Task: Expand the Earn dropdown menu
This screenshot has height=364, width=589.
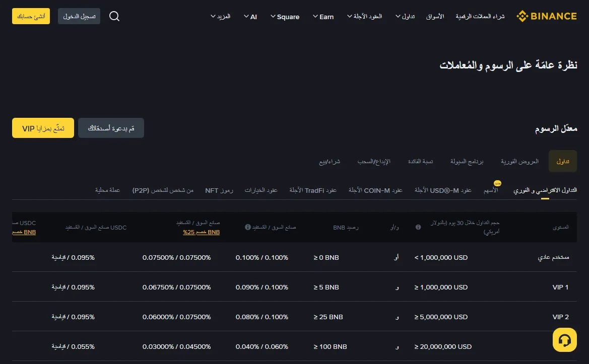Action: [323, 17]
